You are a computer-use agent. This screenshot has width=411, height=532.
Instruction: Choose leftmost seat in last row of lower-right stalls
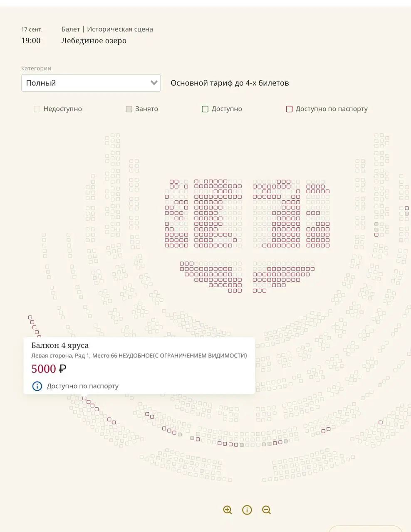click(255, 291)
